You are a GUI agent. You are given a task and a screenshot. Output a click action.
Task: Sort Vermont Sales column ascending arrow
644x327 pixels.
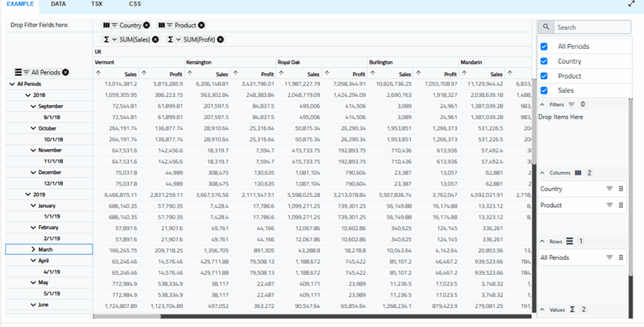(x=98, y=73)
